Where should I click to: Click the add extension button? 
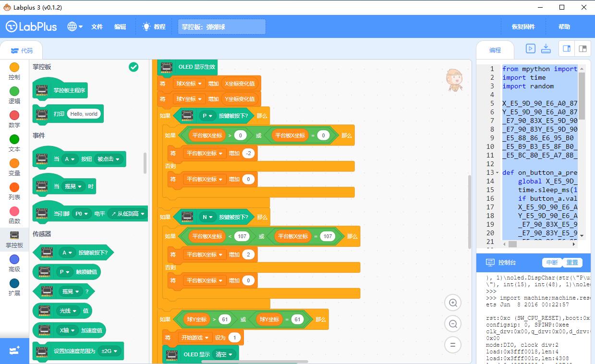coord(14,351)
